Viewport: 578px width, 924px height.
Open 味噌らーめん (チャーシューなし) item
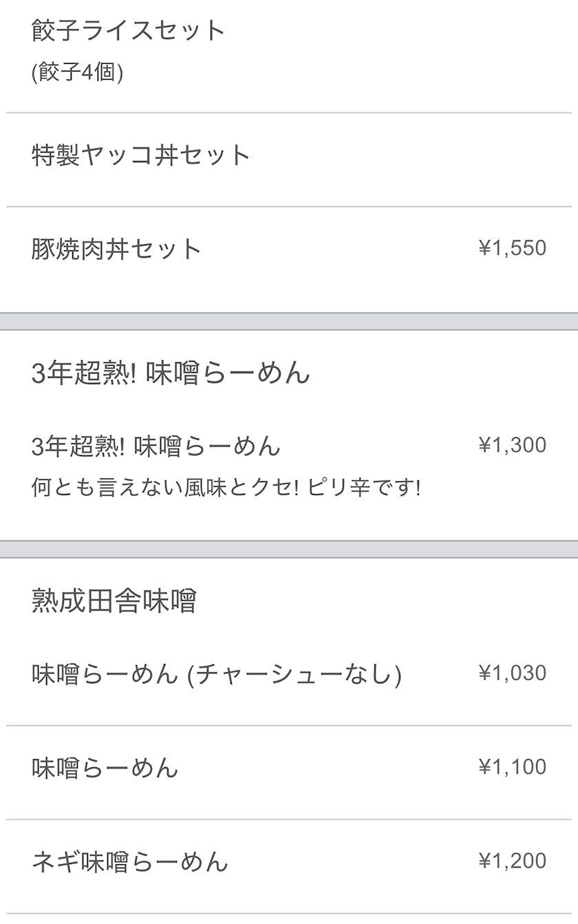217,674
